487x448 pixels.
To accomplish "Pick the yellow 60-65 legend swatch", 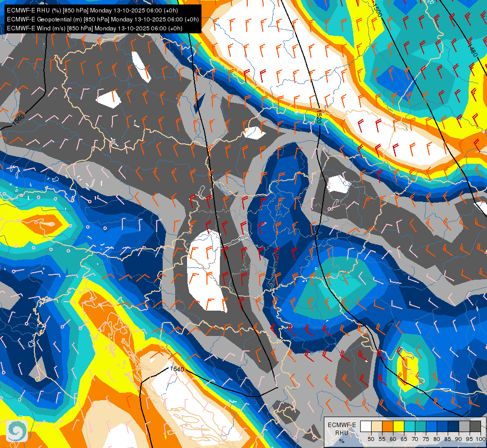I will [x=399, y=426].
